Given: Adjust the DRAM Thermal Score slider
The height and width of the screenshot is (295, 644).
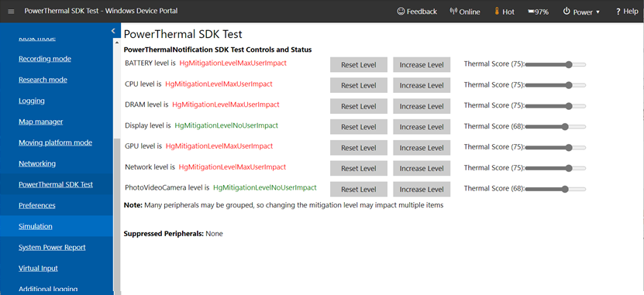Looking at the screenshot, I should click(x=556, y=106).
